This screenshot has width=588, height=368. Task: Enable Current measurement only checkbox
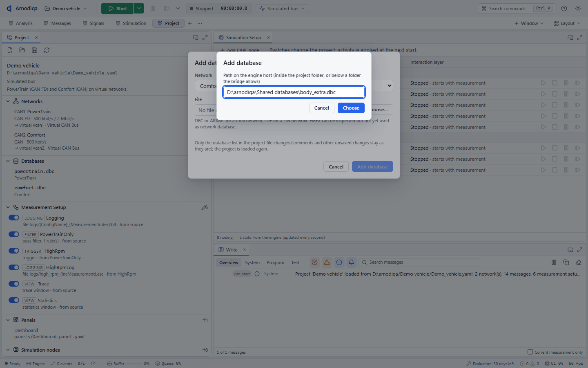click(x=530, y=352)
